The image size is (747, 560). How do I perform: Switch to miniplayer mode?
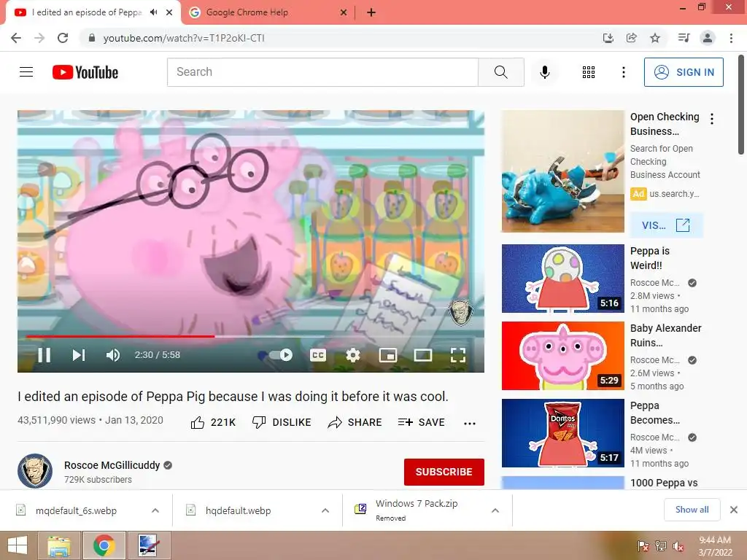pyautogui.click(x=388, y=355)
